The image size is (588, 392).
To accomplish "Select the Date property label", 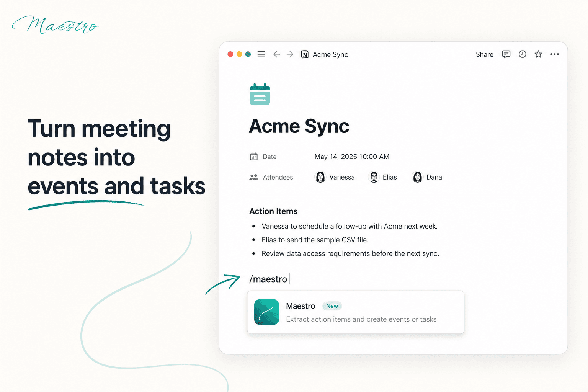I will coord(269,157).
